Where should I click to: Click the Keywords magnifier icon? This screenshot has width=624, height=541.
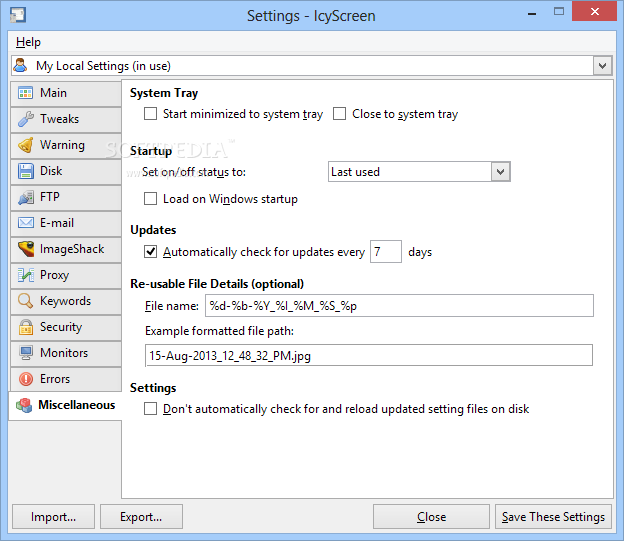tap(26, 301)
